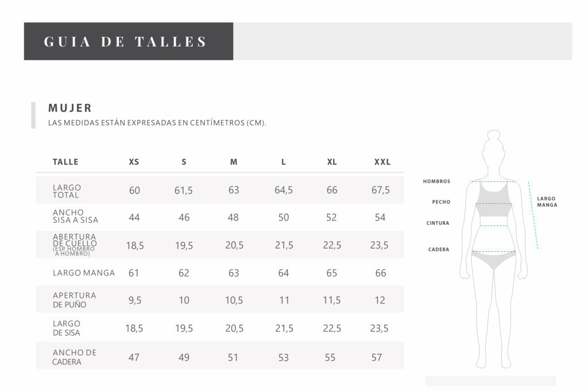Click the GUIA DE TALLES header banner
The width and height of the screenshot is (588, 392).
[129, 41]
